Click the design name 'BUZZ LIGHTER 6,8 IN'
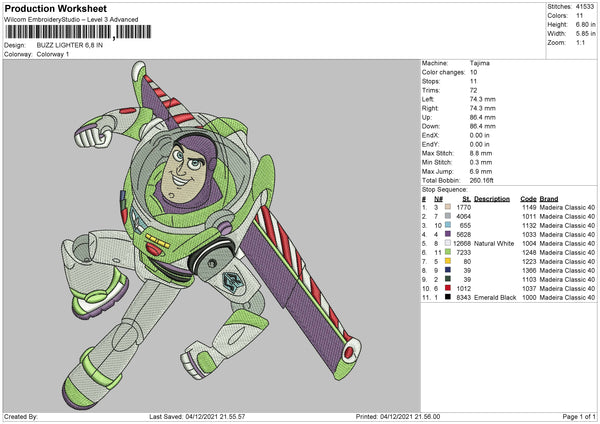 (x=70, y=45)
